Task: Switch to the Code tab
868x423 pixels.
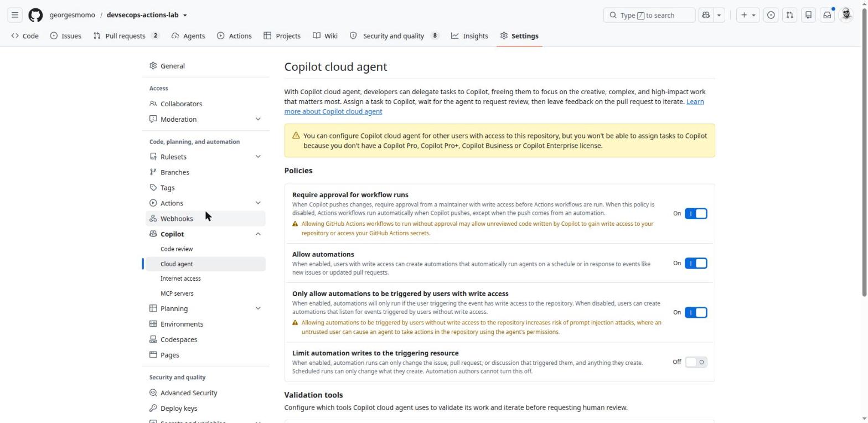Action: click(25, 36)
